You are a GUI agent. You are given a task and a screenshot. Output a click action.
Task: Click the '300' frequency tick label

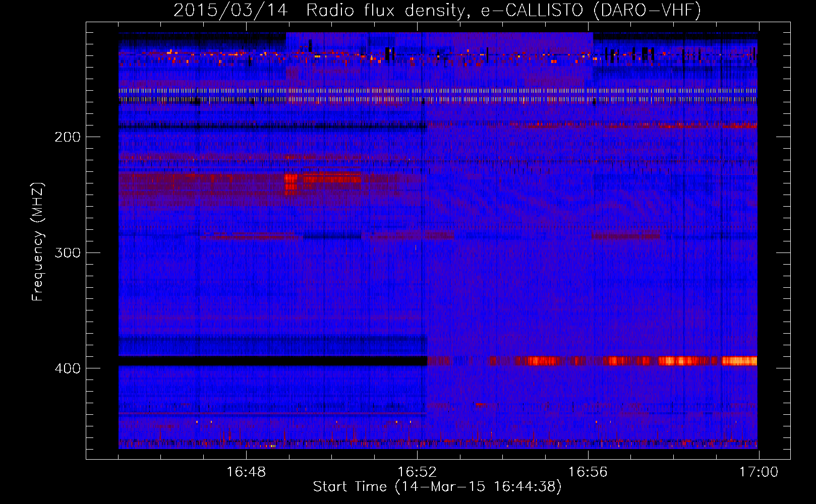[x=67, y=253]
